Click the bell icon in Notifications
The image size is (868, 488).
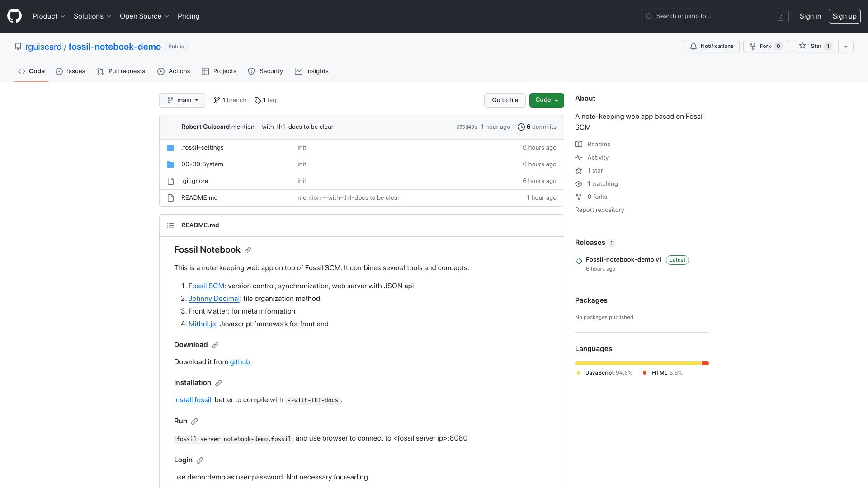pyautogui.click(x=693, y=46)
